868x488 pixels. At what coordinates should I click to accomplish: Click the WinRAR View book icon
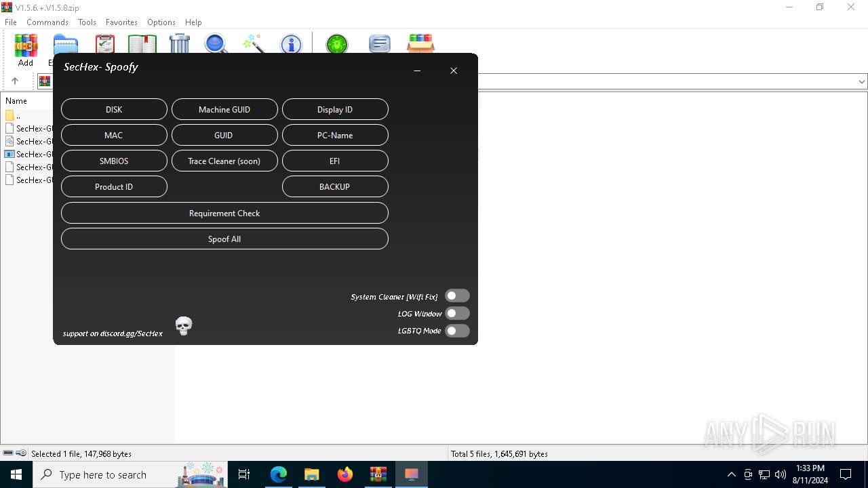click(142, 43)
